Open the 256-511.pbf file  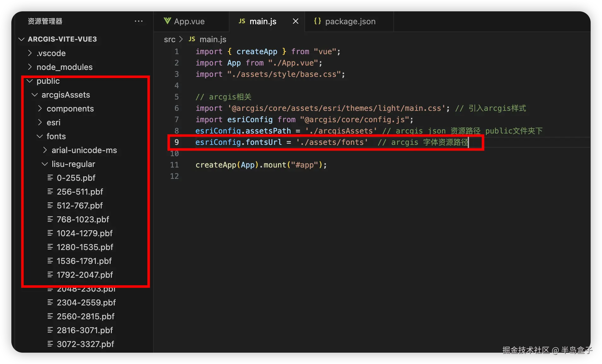pos(80,192)
